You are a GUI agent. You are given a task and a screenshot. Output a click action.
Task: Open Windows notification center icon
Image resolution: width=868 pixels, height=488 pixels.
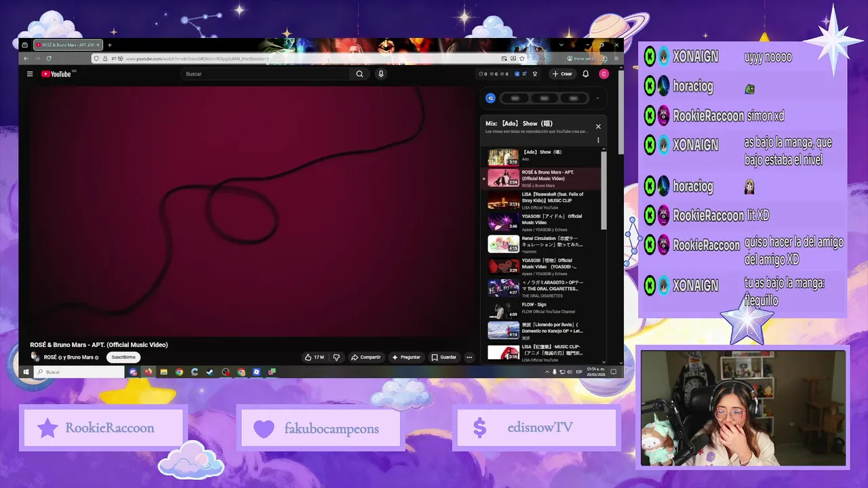pyautogui.click(x=614, y=371)
